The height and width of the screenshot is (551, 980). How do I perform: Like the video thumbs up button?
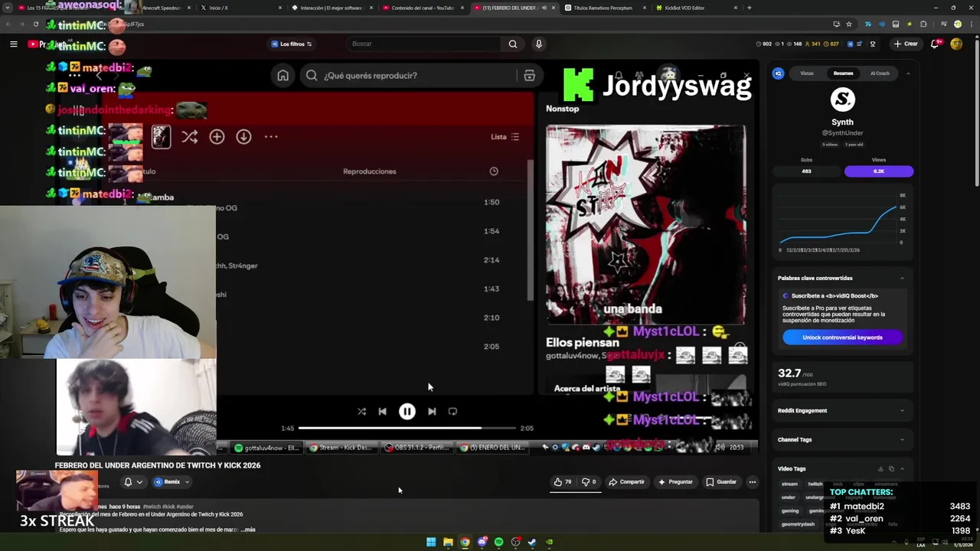tap(563, 482)
